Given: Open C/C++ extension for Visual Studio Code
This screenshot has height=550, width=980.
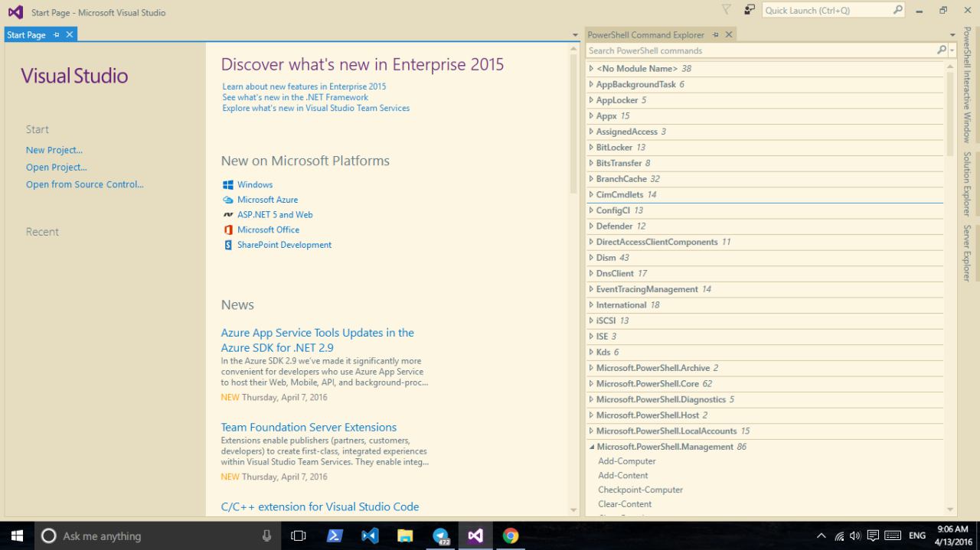Looking at the screenshot, I should point(320,506).
